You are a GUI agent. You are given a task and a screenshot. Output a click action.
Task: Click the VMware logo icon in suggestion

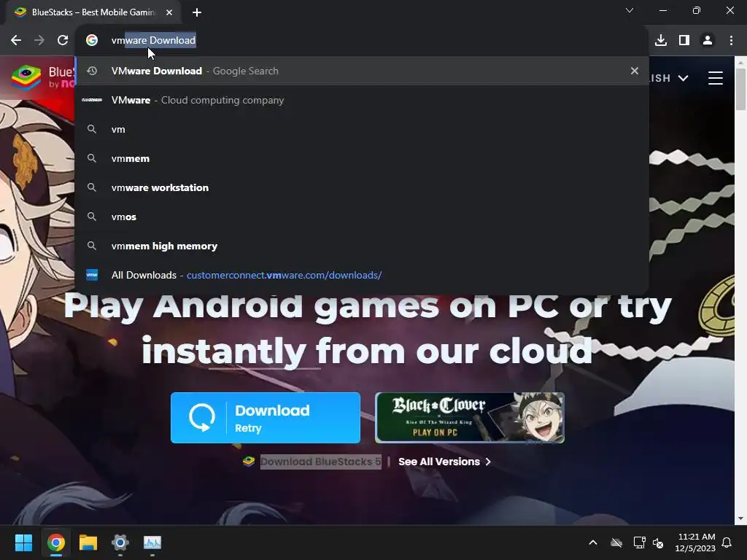92,100
